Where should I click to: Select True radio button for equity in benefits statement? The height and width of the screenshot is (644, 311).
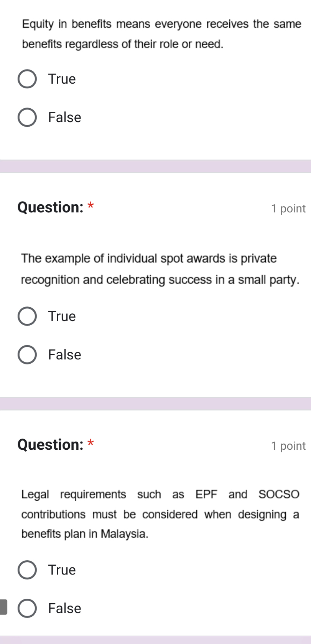point(27,79)
